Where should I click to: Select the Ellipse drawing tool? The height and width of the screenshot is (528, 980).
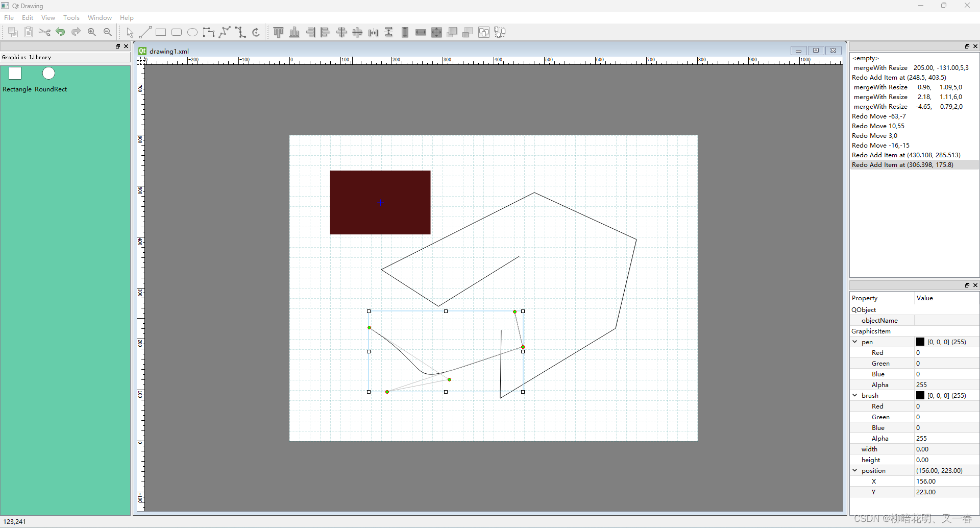pos(192,32)
